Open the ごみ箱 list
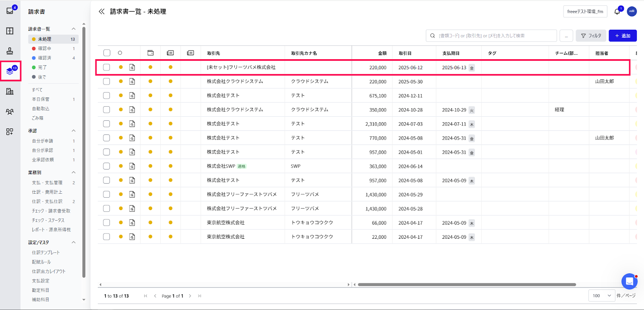This screenshot has height=310, width=644. 37,118
